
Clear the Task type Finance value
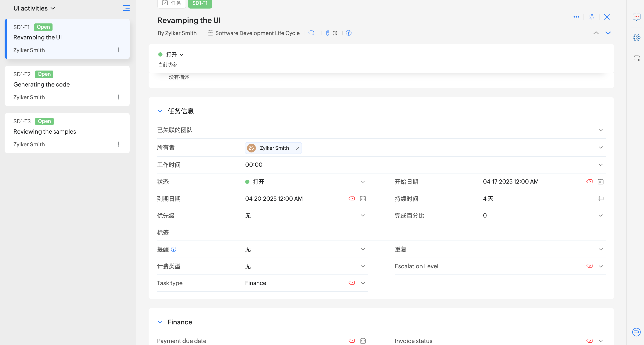point(351,283)
